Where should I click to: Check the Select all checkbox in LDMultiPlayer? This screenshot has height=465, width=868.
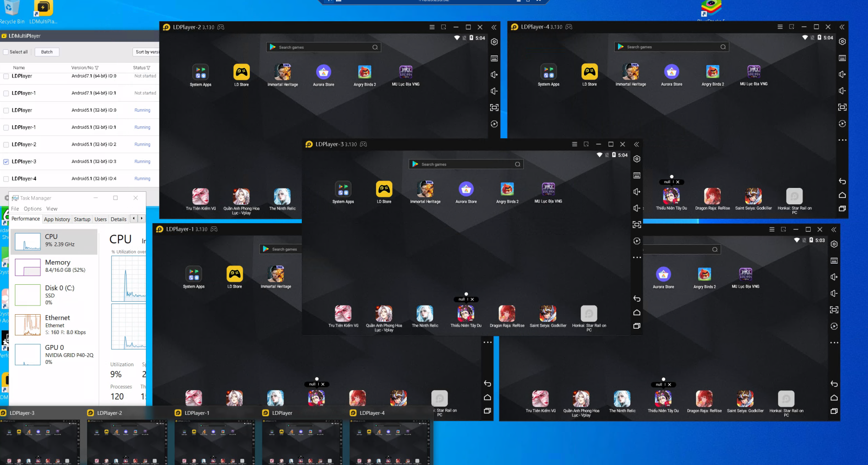(6, 52)
